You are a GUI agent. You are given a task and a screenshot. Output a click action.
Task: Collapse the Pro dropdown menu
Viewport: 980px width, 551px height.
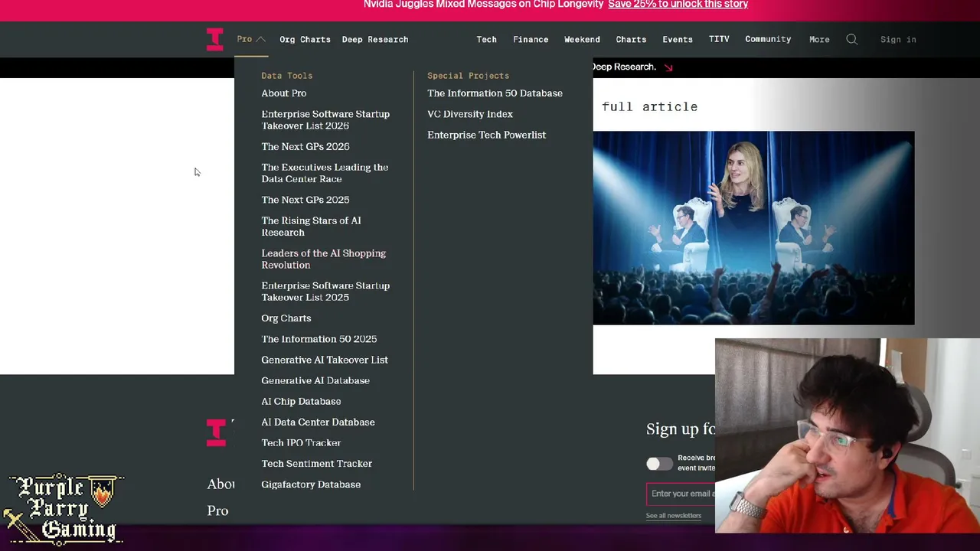[x=251, y=39]
